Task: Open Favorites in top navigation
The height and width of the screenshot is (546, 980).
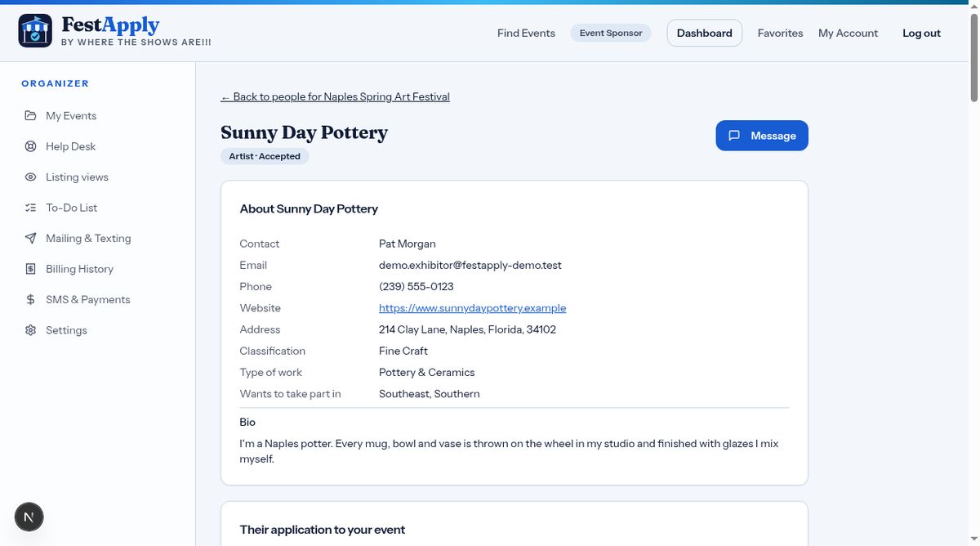Action: click(x=780, y=33)
